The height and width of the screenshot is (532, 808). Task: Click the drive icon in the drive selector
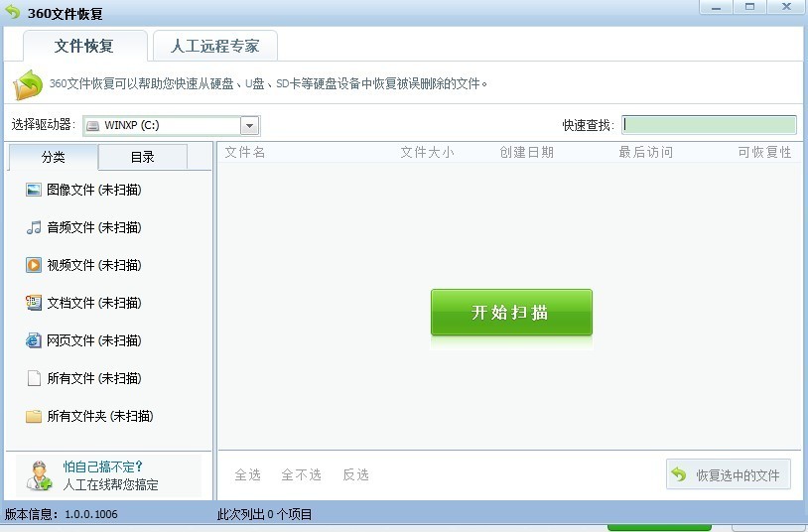point(92,125)
